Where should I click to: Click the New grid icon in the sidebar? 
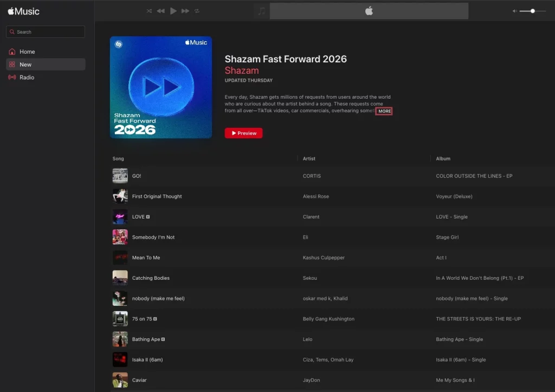(11, 64)
